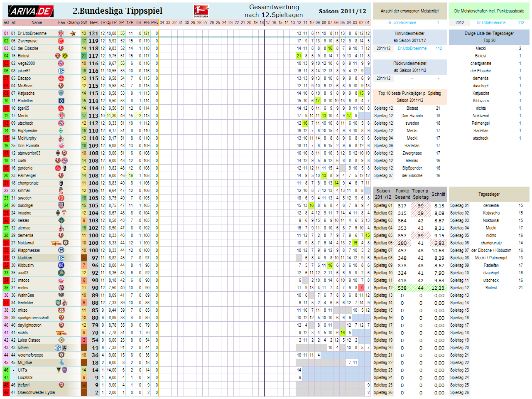Click the 'Name' column header
This screenshot has width=532, height=399.
click(x=37, y=22)
